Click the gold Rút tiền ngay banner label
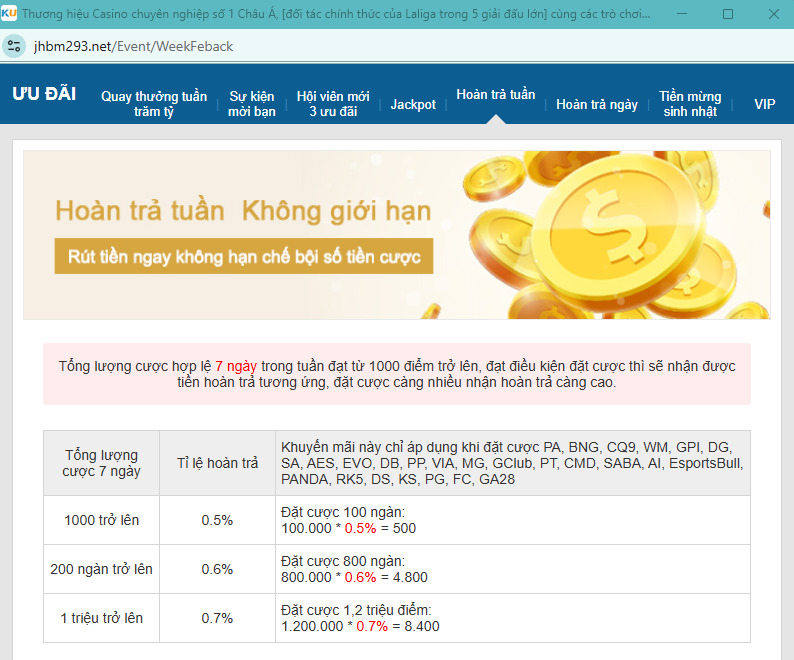 244,256
